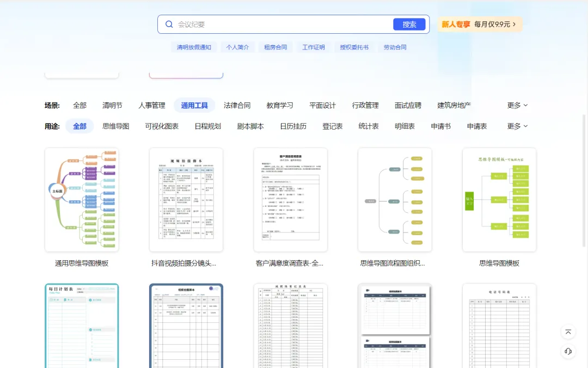The height and width of the screenshot is (368, 588).
Task: Select the 人事管理 scene filter
Action: [x=151, y=106]
